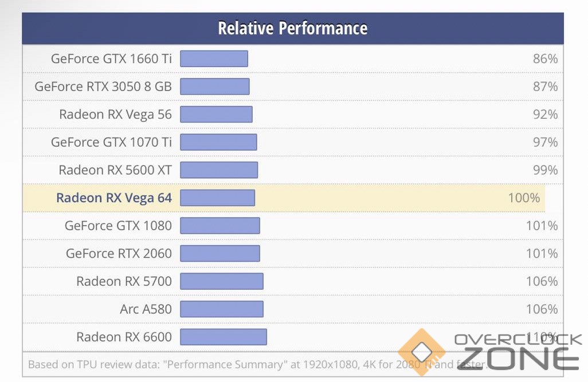Click the Arc A580 label

tap(146, 309)
